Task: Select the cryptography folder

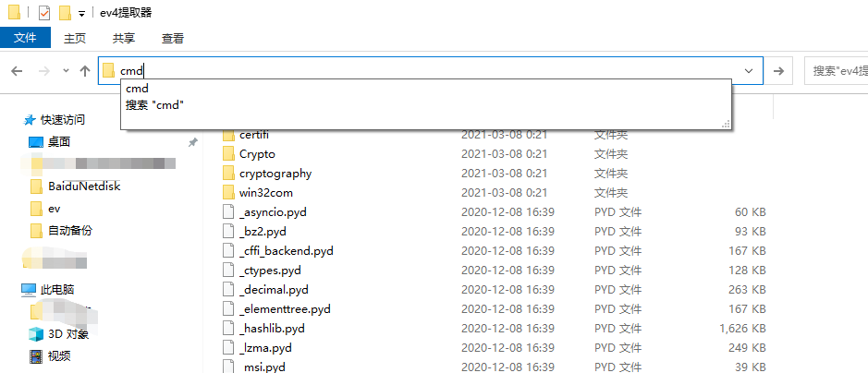Action: pyautogui.click(x=275, y=174)
